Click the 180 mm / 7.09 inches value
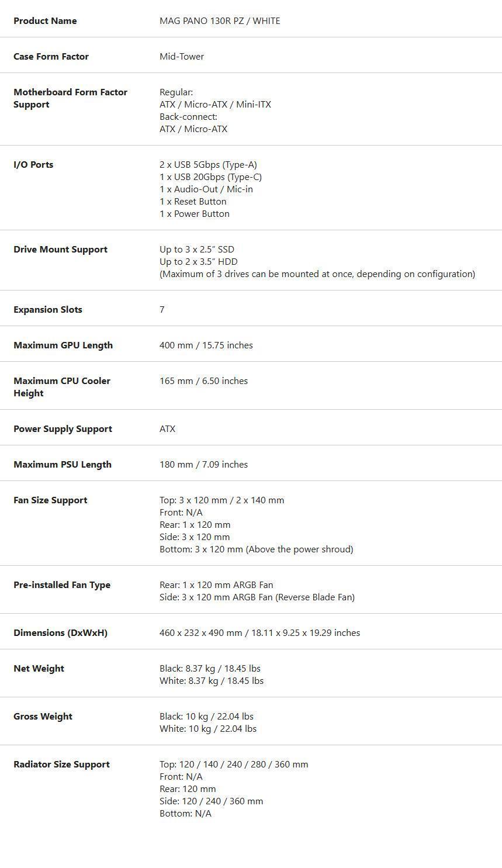502x868 pixels. point(203,465)
